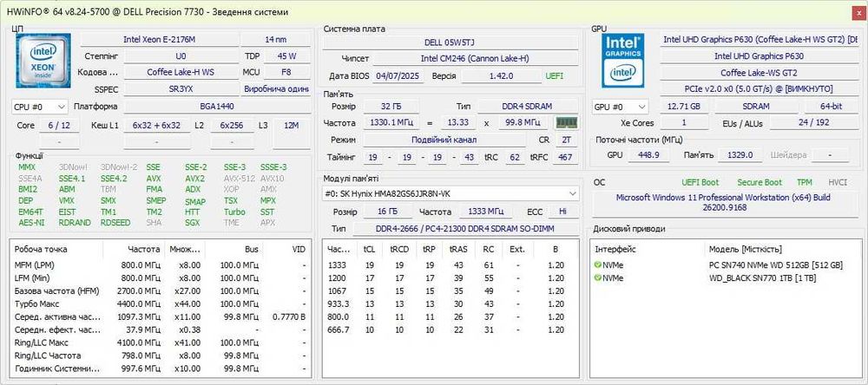Click green status icon for PC SN740 drive
Image resolution: width=868 pixels, height=385 pixels.
pyautogui.click(x=597, y=265)
